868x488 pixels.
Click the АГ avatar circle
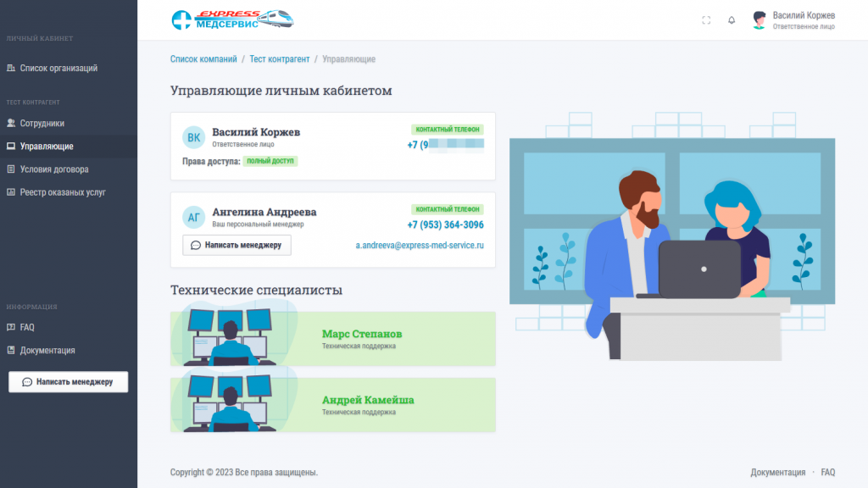coord(194,218)
